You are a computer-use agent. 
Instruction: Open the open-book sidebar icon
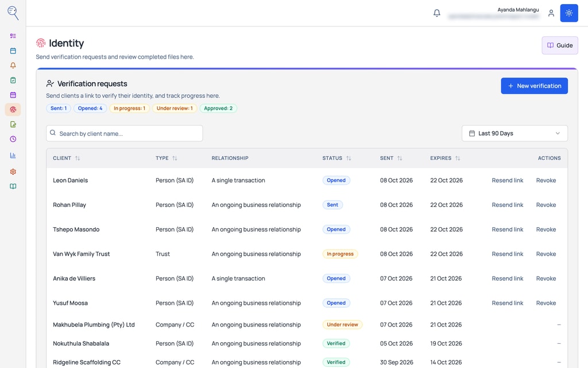click(13, 186)
